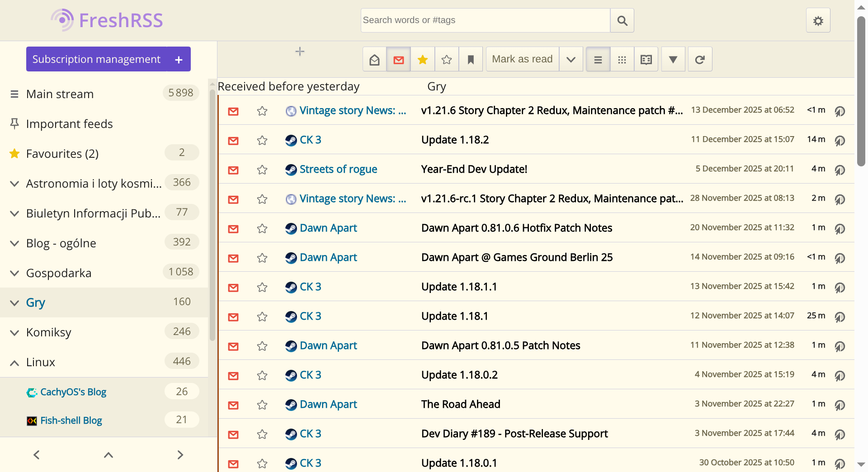Image resolution: width=868 pixels, height=472 pixels.
Task: Open Dev Diary #189 - Post-Release Support
Action: pos(514,434)
